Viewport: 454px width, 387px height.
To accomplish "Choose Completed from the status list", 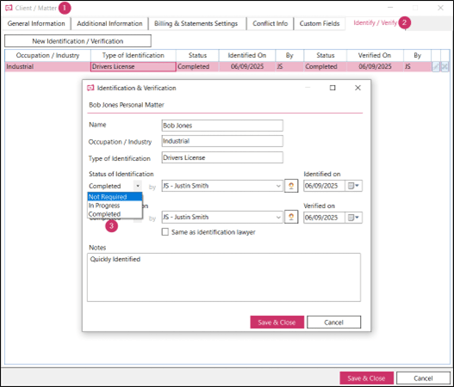I will click(115, 214).
